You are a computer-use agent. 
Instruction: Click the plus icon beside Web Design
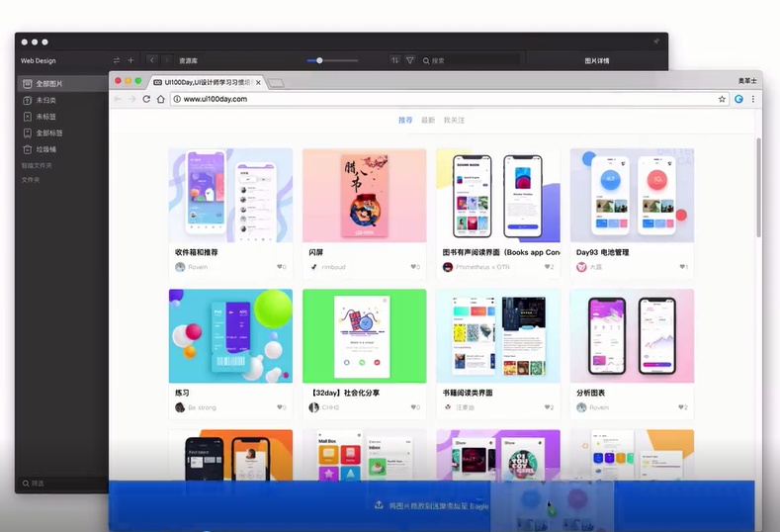(x=130, y=60)
